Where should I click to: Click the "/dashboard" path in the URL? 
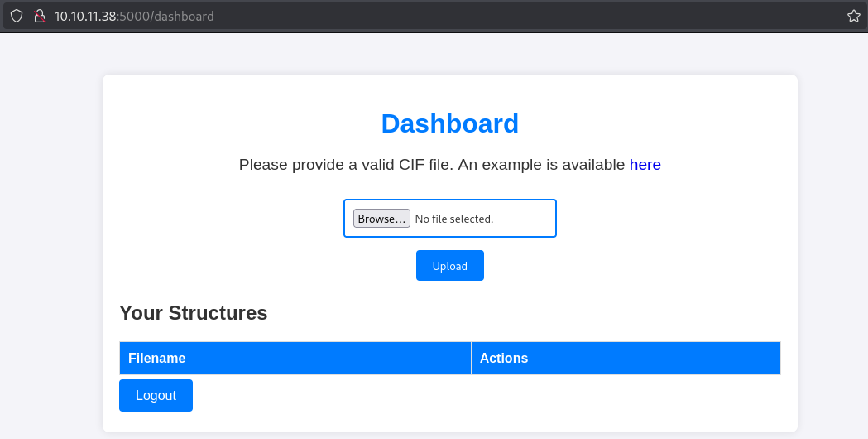(182, 17)
